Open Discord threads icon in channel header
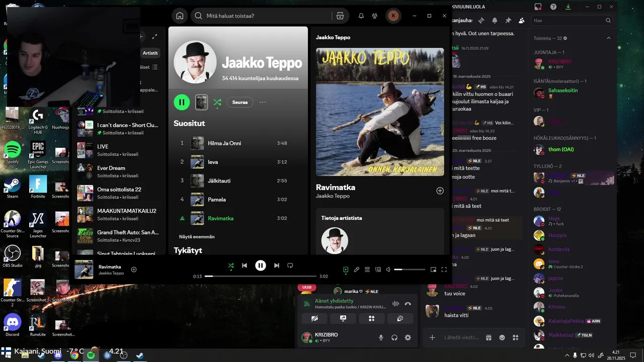This screenshot has height=362, width=644. 481,21
